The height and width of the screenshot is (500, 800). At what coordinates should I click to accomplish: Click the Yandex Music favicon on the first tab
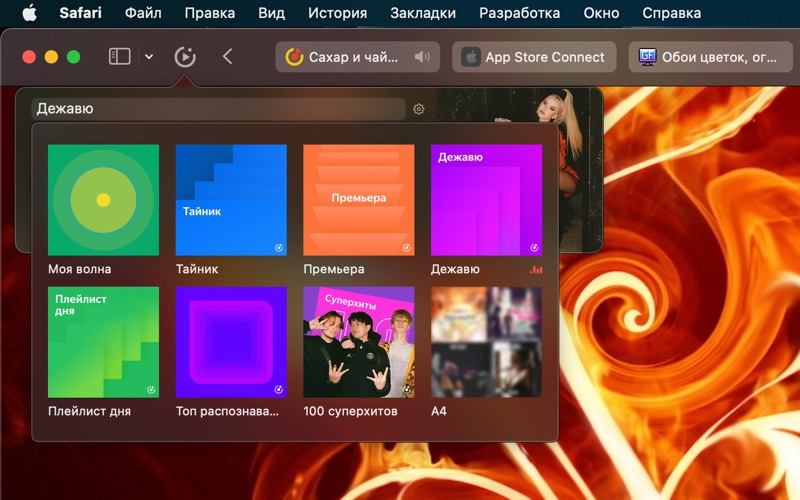(294, 57)
